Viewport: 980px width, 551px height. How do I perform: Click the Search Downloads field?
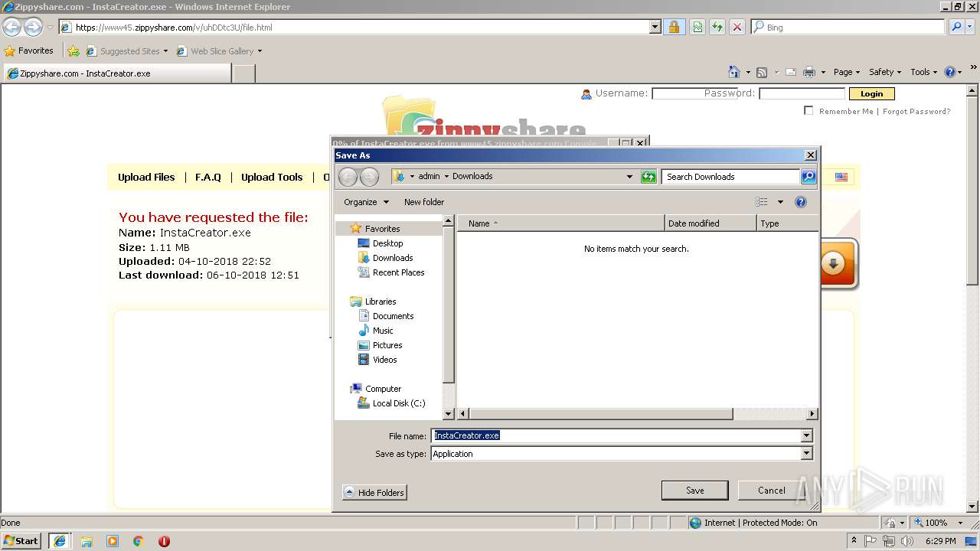click(731, 177)
